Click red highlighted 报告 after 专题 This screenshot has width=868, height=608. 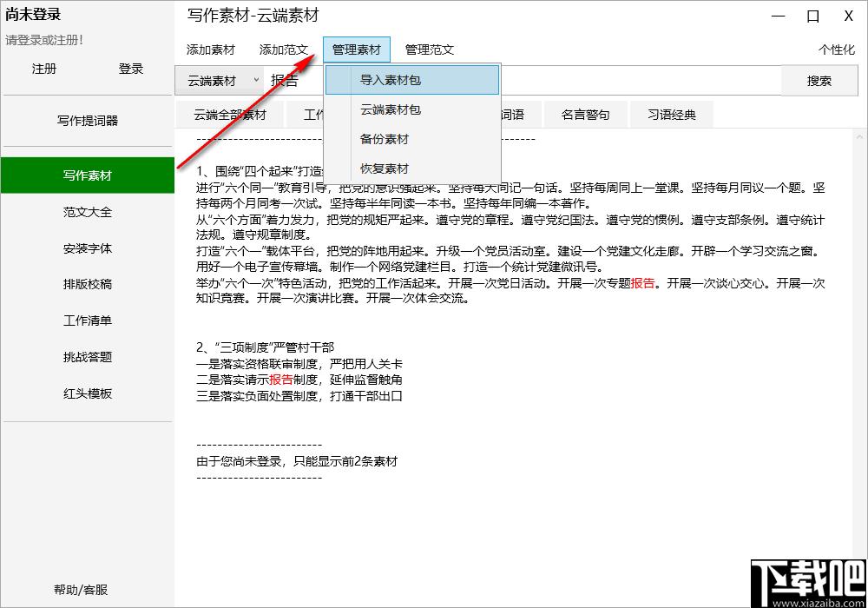coord(642,283)
